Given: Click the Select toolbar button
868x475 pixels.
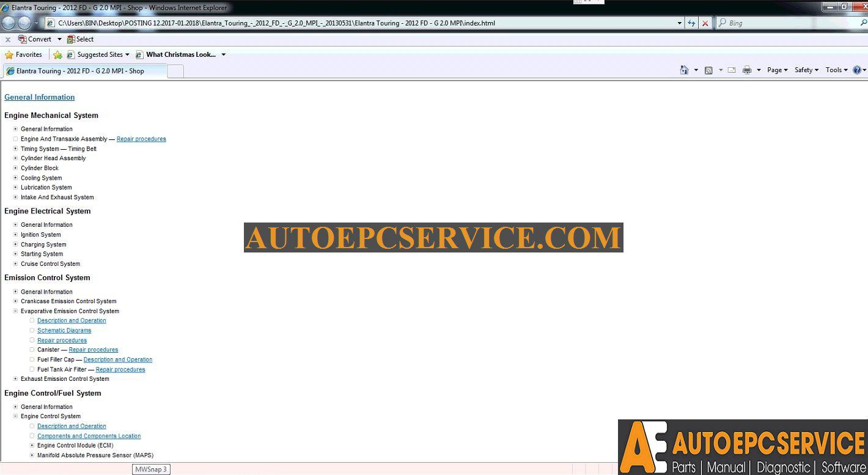Looking at the screenshot, I should tap(80, 39).
